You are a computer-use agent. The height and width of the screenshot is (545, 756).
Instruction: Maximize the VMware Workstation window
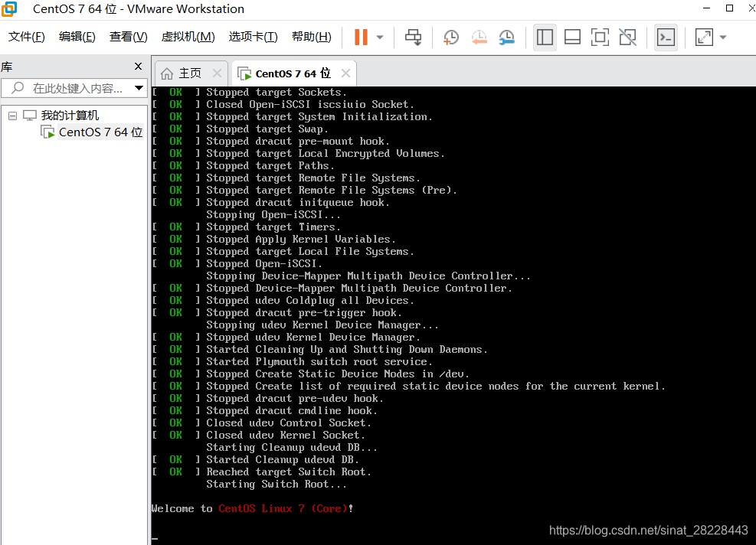pos(729,8)
